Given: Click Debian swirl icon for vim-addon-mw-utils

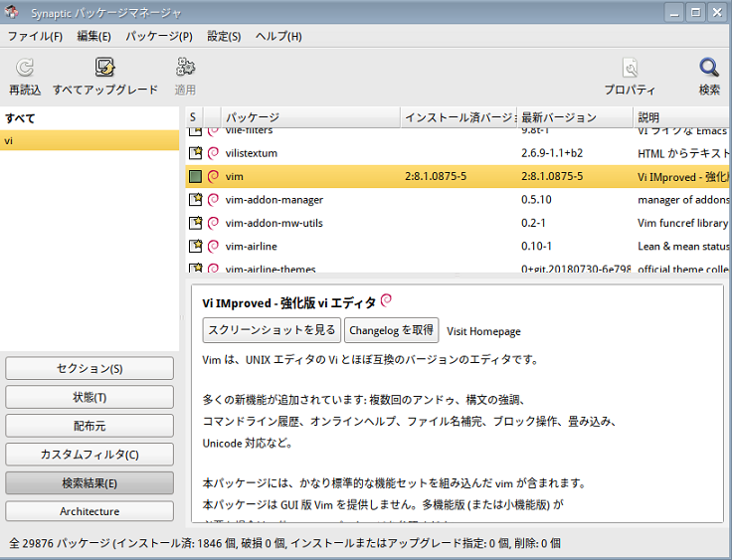Looking at the screenshot, I should coord(213,223).
